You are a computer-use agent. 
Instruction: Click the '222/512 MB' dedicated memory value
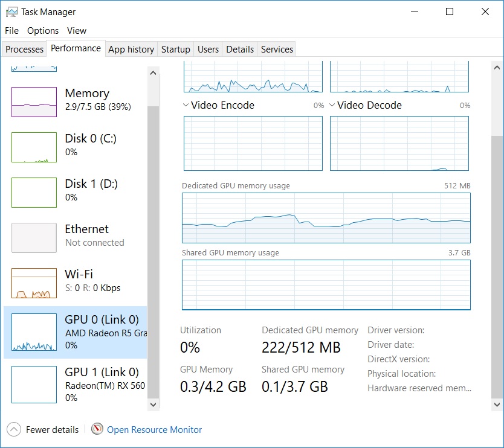[x=301, y=348]
